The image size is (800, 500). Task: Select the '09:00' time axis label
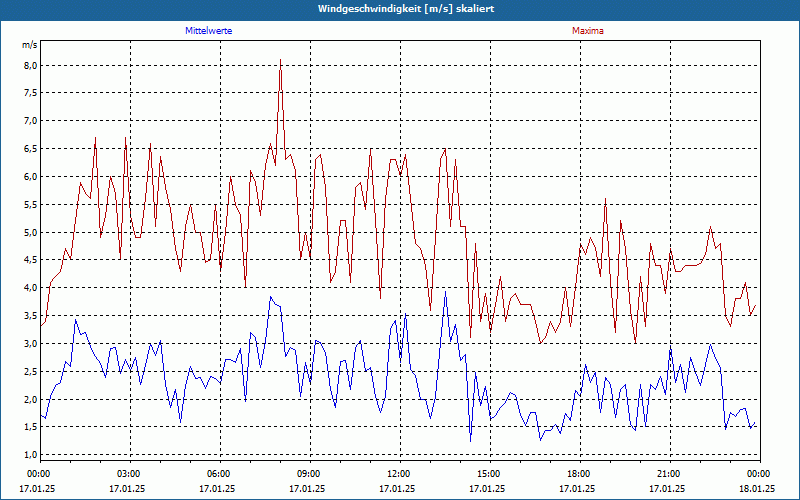pyautogui.click(x=310, y=474)
